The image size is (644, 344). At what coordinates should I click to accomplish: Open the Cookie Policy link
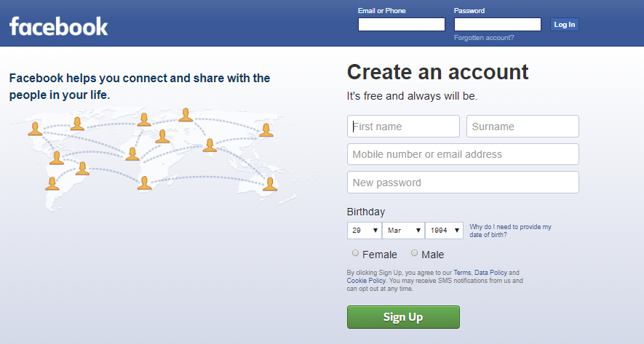366,281
